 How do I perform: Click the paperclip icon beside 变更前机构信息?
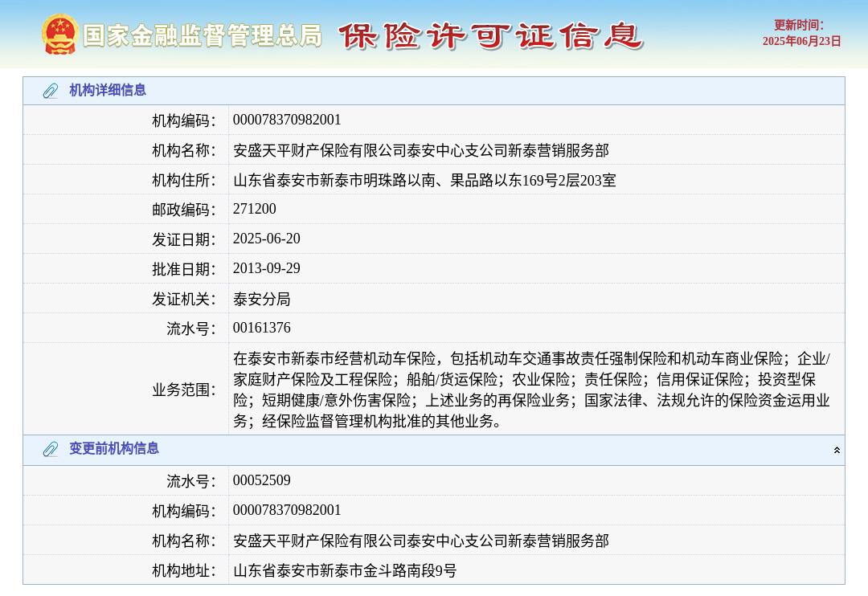[x=51, y=449]
